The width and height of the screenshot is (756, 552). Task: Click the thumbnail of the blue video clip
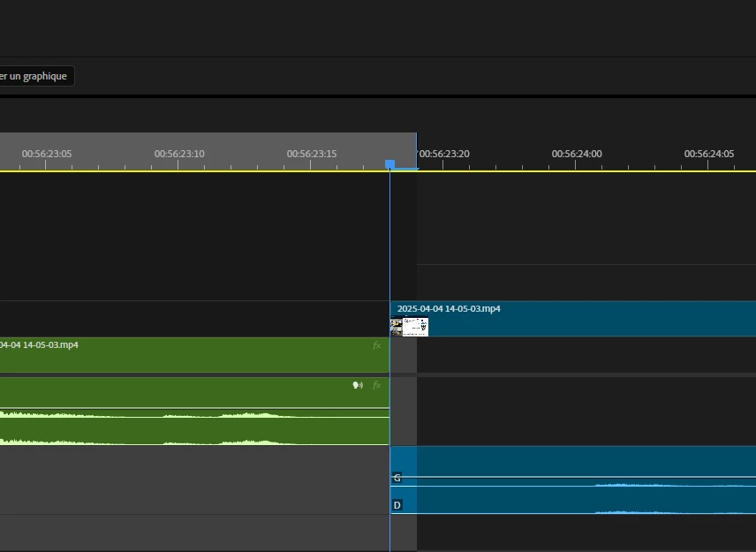click(x=409, y=327)
